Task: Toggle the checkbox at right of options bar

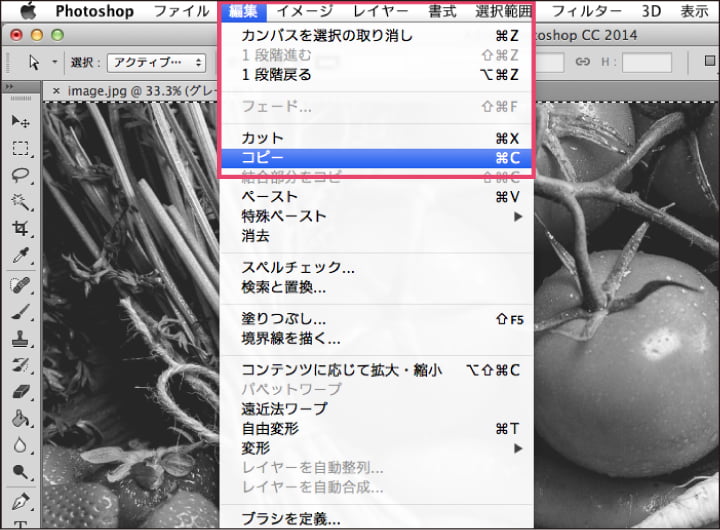Action: point(710,61)
